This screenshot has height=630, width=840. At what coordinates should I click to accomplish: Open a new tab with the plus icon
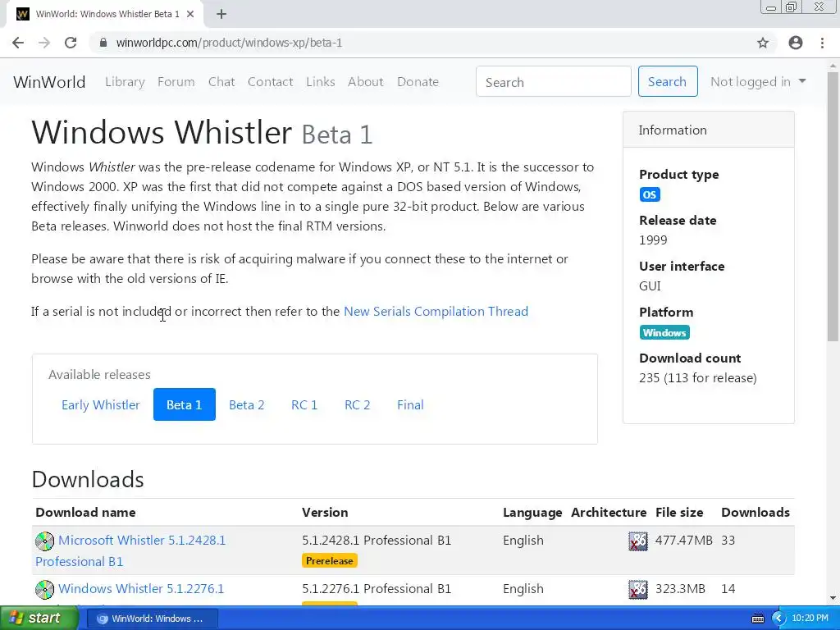(221, 14)
